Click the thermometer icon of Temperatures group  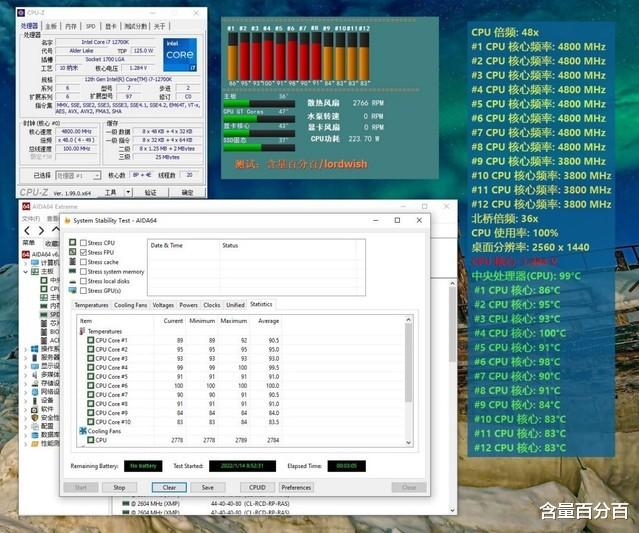point(83,331)
